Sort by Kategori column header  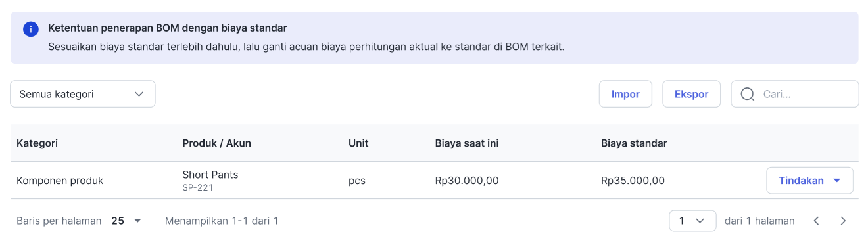(x=37, y=143)
